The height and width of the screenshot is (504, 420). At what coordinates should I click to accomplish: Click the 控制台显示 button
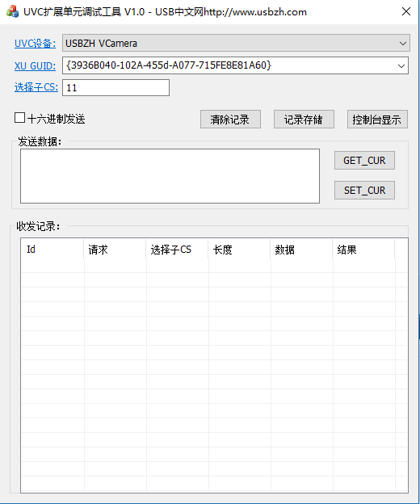377,120
